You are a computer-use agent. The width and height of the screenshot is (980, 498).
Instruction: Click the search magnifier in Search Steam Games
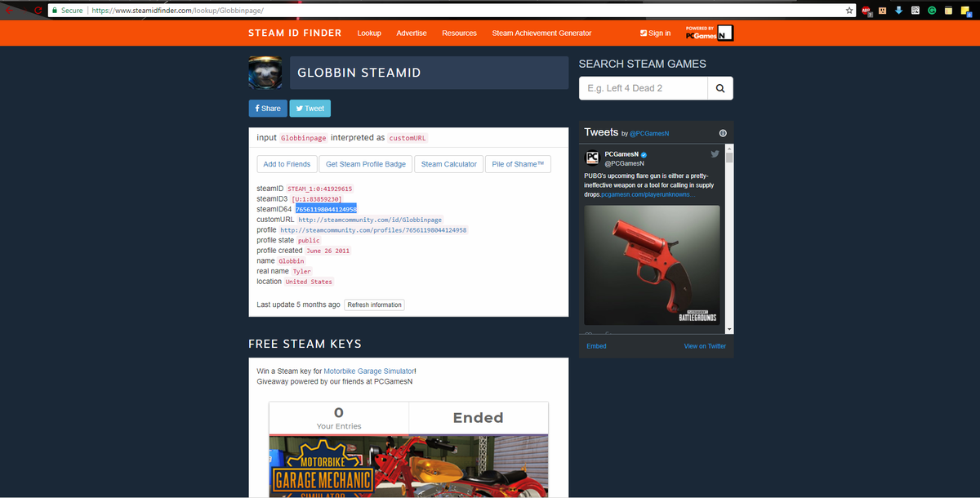pyautogui.click(x=719, y=87)
